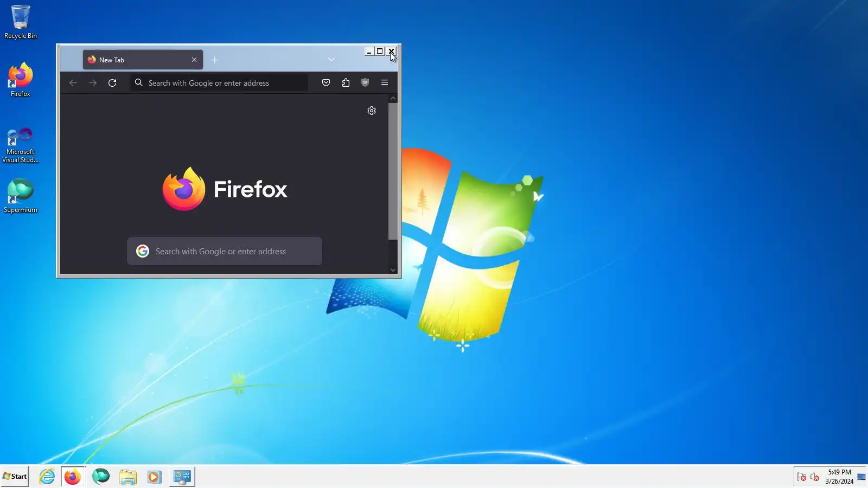
Task: Click the muted volume tray icon
Action: tap(815, 477)
